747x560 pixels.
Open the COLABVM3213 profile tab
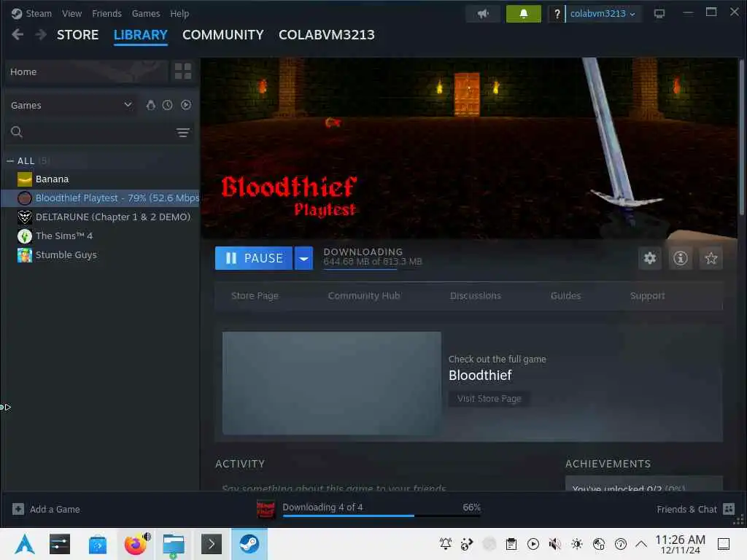[x=327, y=35]
